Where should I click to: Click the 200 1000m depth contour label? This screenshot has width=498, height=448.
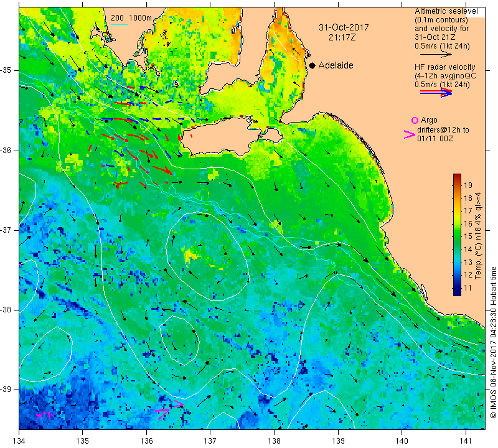point(131,18)
